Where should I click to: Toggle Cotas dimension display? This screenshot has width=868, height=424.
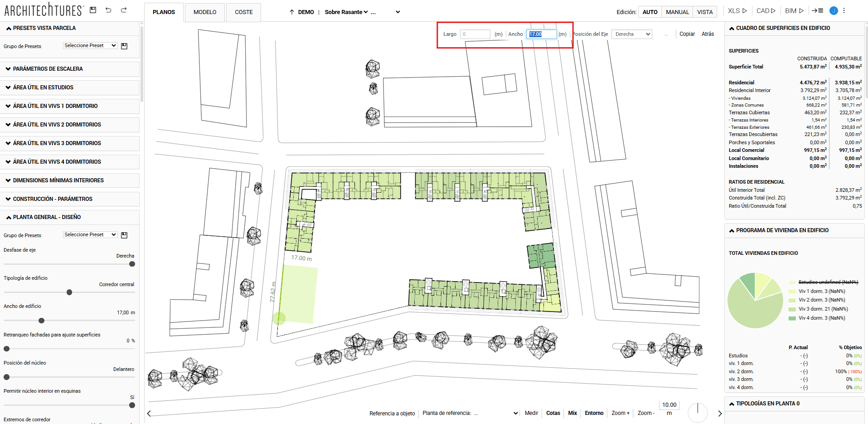coord(553,413)
